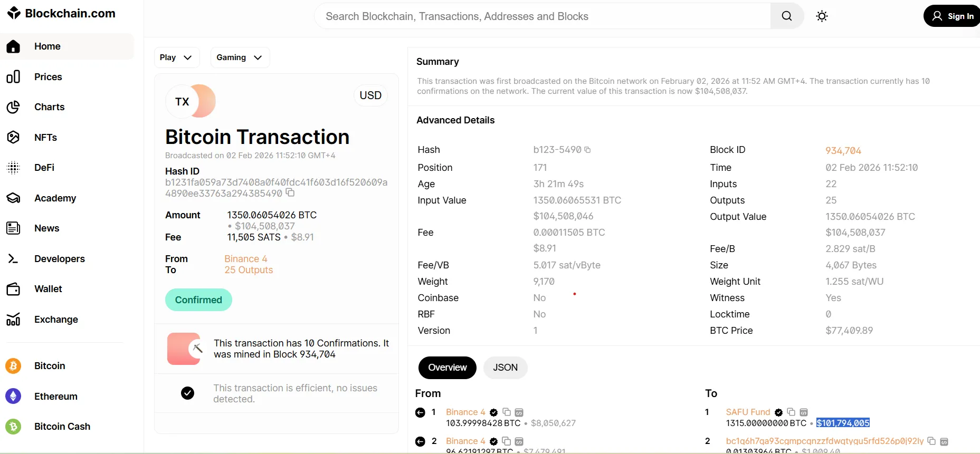
Task: Open the NFTs section icon
Action: tap(13, 137)
